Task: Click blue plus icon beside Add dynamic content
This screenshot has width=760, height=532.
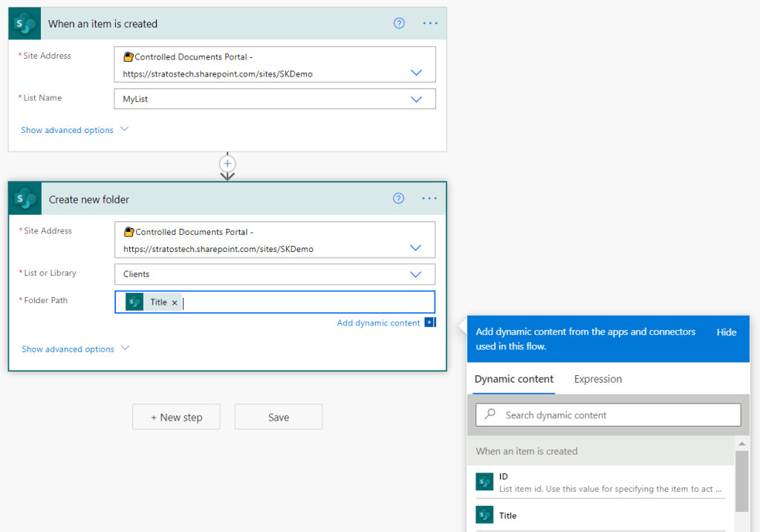Action: (429, 322)
